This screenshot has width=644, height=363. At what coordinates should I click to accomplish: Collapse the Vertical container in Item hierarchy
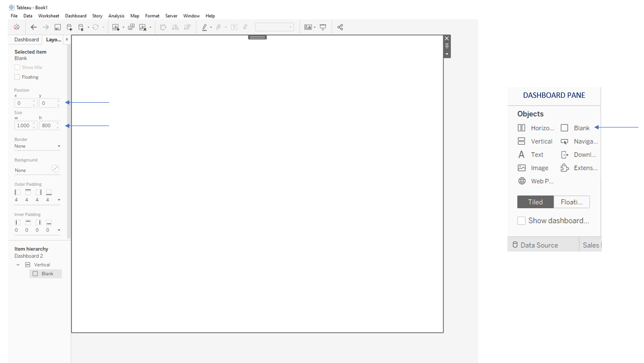(18, 265)
